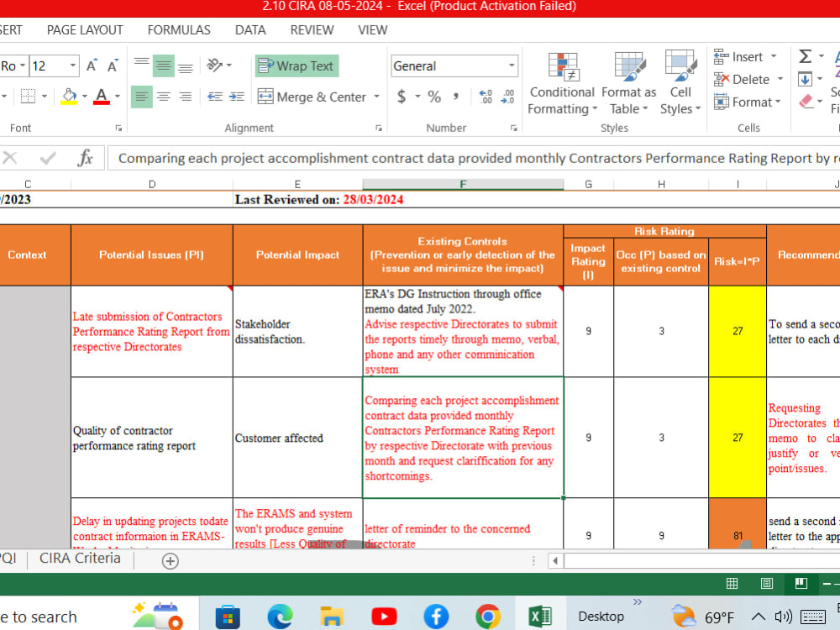The image size is (840, 630).
Task: Click the Merge & Center button
Action: (x=312, y=97)
